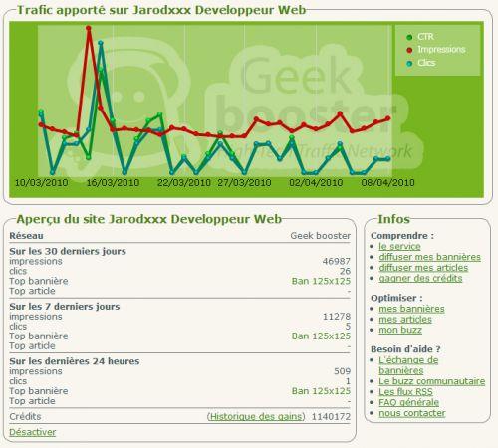Open 'L'échange de bannières' help link
This screenshot has width=498, height=448.
(408, 365)
